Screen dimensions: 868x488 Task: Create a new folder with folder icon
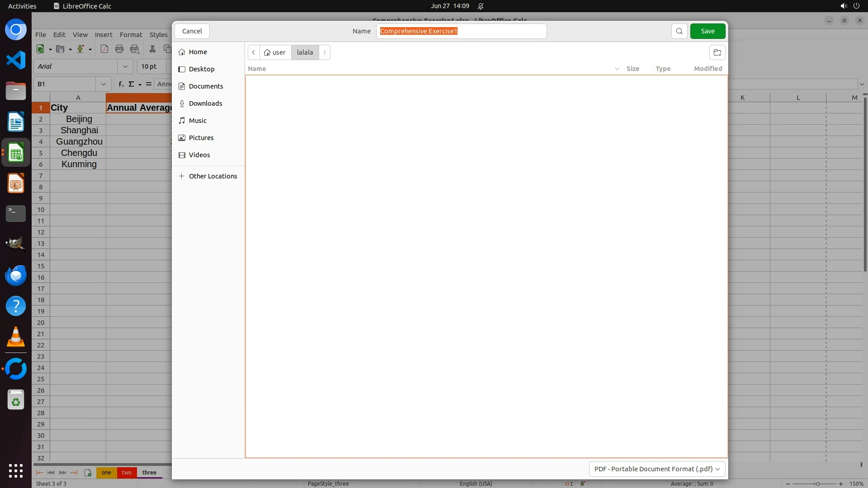(x=717, y=52)
